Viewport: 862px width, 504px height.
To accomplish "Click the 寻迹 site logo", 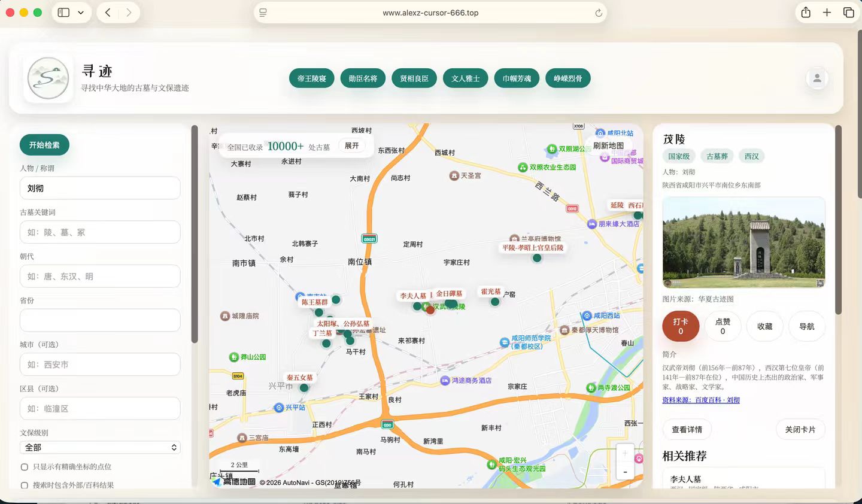I will point(48,78).
